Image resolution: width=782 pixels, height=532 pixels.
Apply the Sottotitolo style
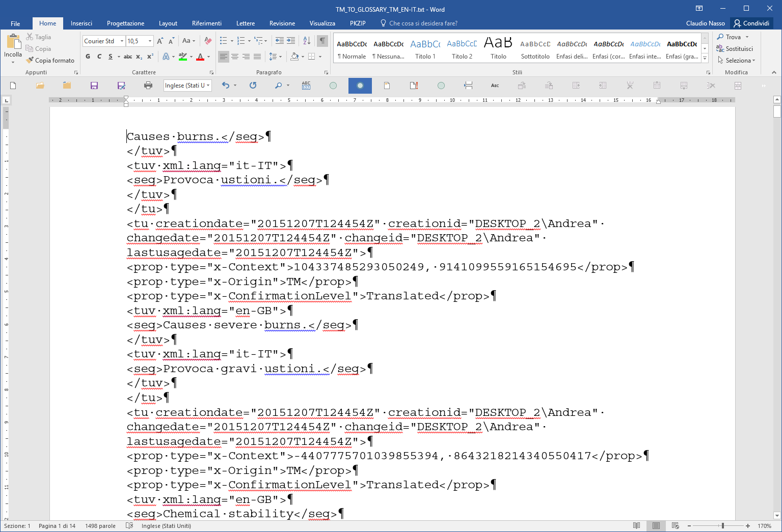(535, 48)
